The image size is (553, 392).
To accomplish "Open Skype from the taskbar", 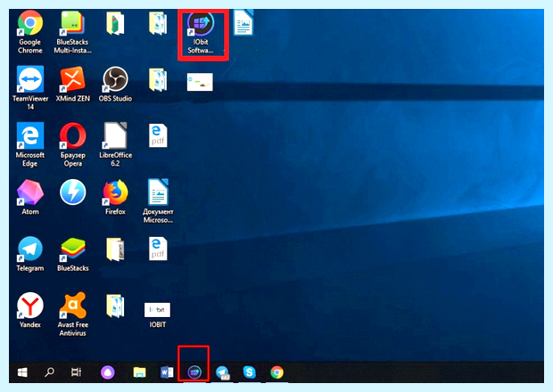I will (250, 372).
